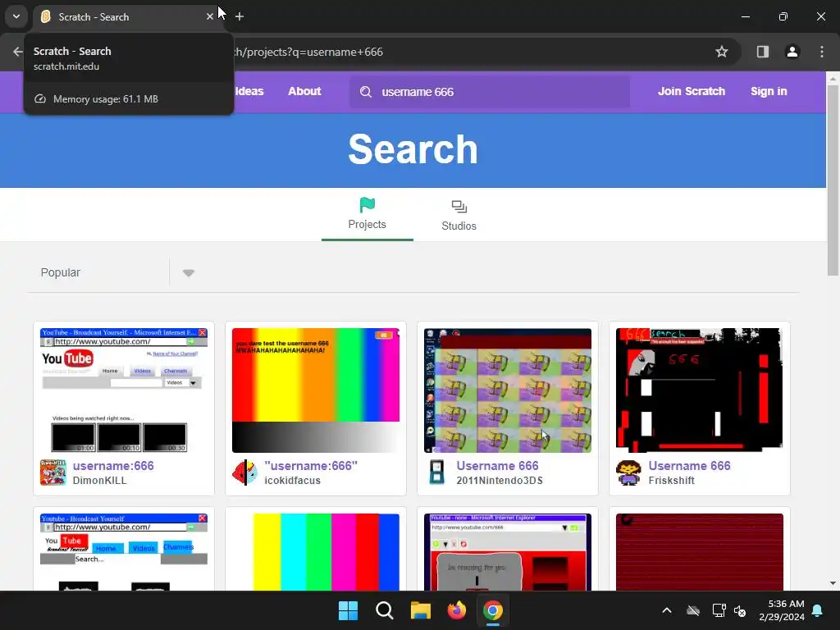Click the Chrome tab search dropdown arrow
This screenshot has height=630, width=840.
(x=16, y=16)
